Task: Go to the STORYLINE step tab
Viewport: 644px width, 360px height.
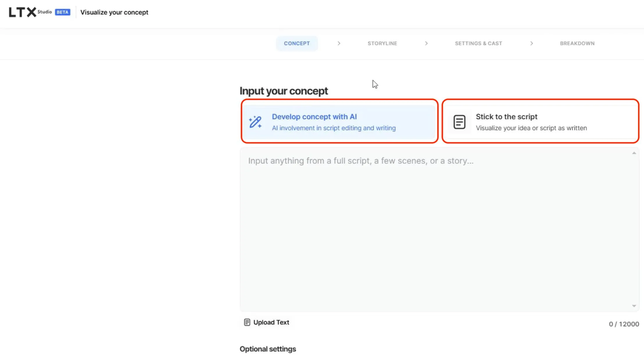Action: click(382, 43)
